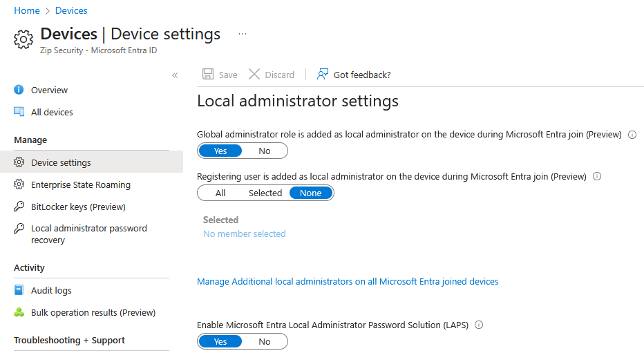Click No member selected link
Screen dimensions: 644x353
pyautogui.click(x=245, y=234)
